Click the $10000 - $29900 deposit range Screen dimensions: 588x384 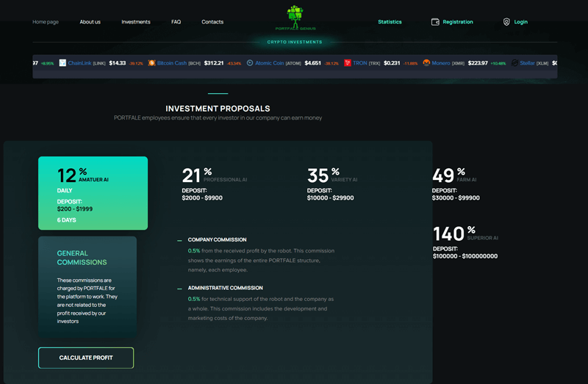(330, 198)
